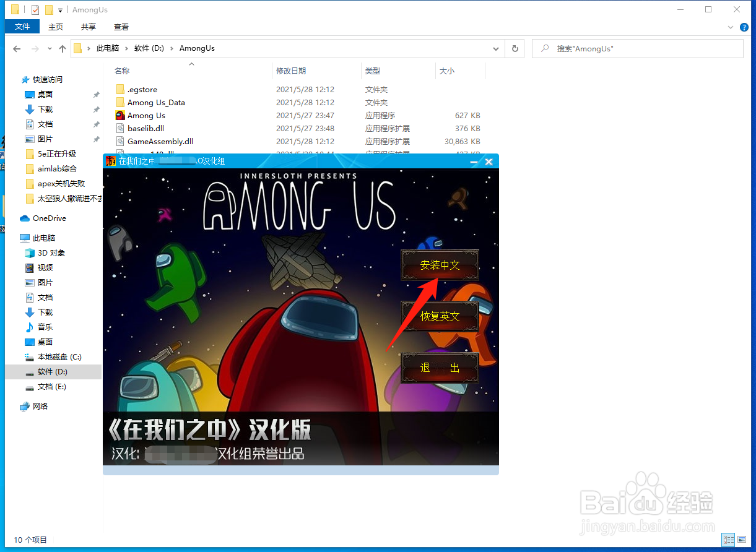Click the 安装中文 install button
This screenshot has height=552, width=756.
pyautogui.click(x=439, y=264)
